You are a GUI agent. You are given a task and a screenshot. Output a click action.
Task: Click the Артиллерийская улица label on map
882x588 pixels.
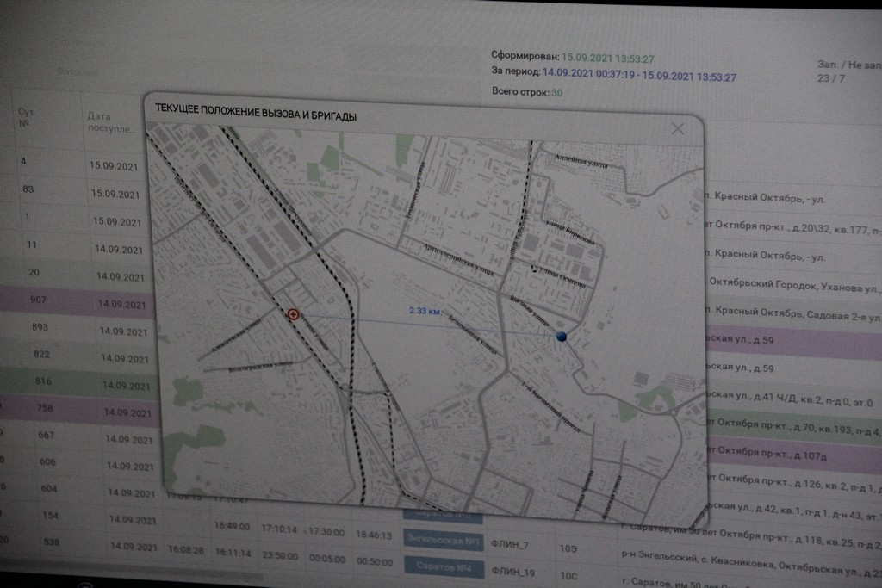pyautogui.click(x=457, y=259)
